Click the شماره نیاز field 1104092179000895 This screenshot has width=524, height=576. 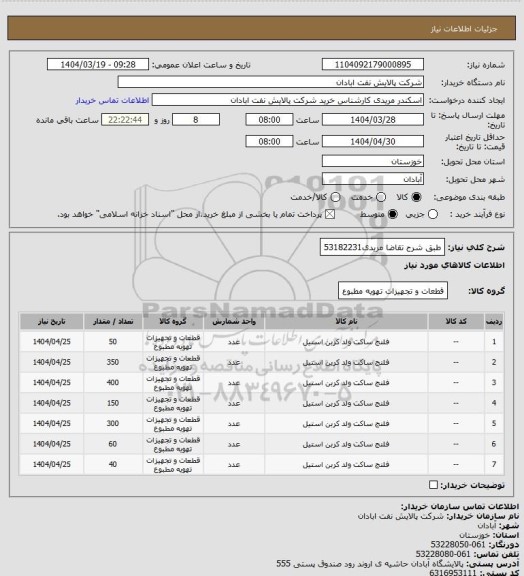click(x=373, y=64)
